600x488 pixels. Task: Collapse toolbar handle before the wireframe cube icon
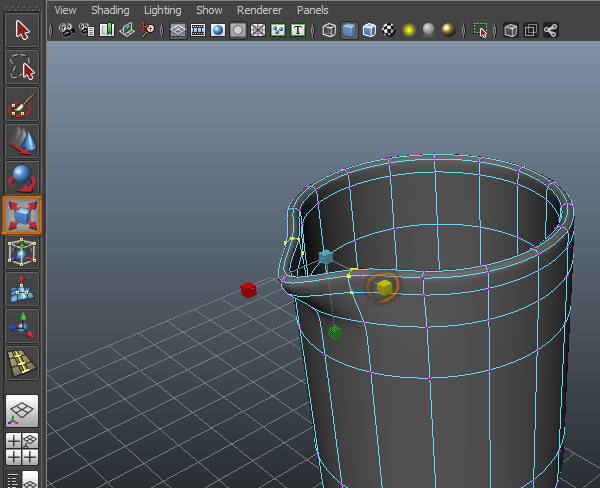[313, 30]
